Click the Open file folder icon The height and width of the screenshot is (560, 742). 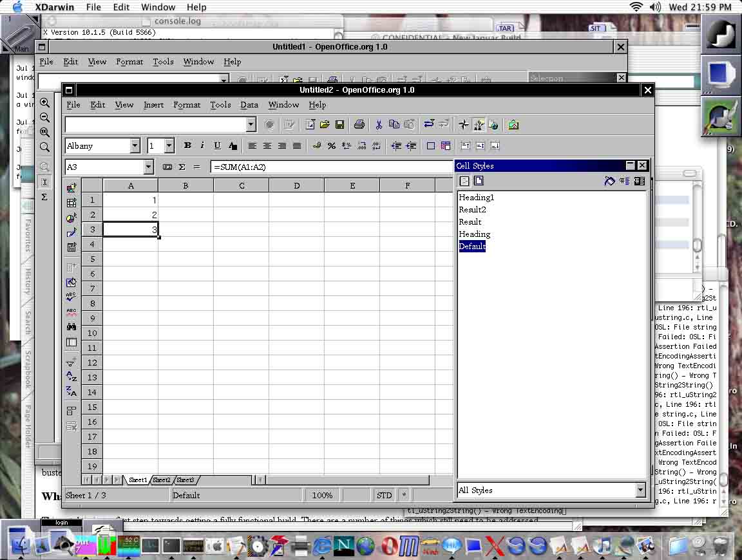325,125
